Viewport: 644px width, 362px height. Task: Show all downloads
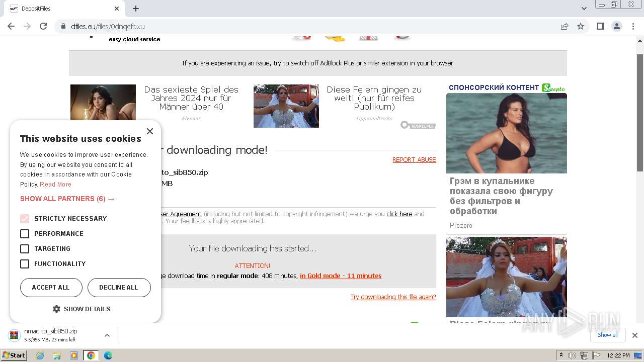607,335
